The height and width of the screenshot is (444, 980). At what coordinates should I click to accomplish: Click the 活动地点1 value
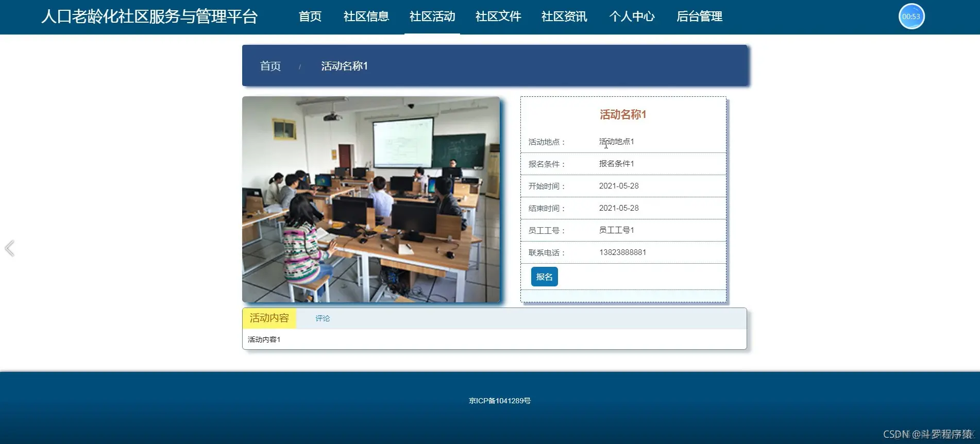pos(616,142)
